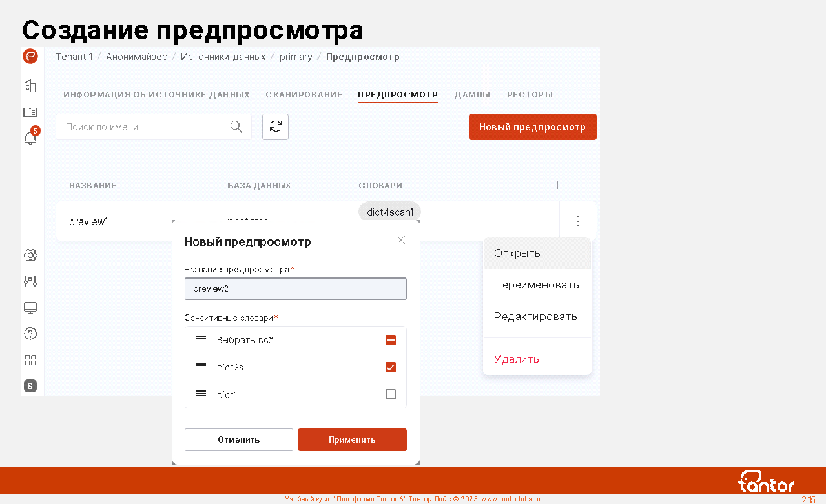
Task: Click the monitor icon in sidebar
Action: 30,308
